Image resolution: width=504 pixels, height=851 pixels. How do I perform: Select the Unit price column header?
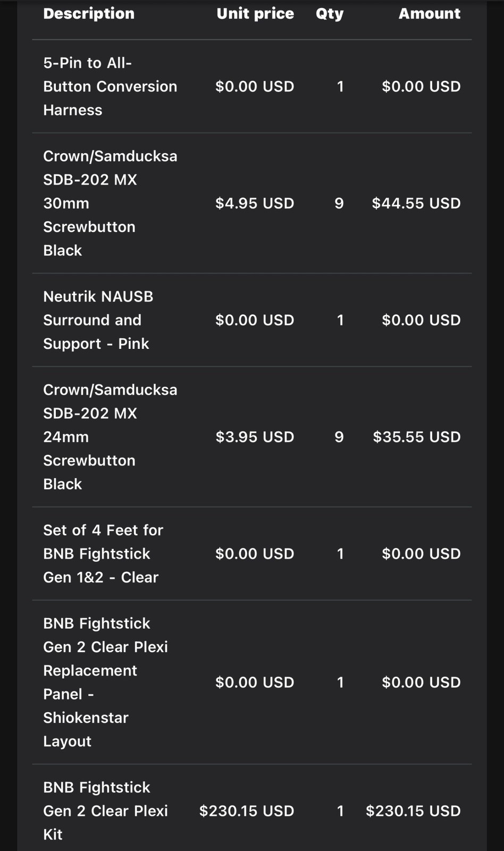(255, 14)
